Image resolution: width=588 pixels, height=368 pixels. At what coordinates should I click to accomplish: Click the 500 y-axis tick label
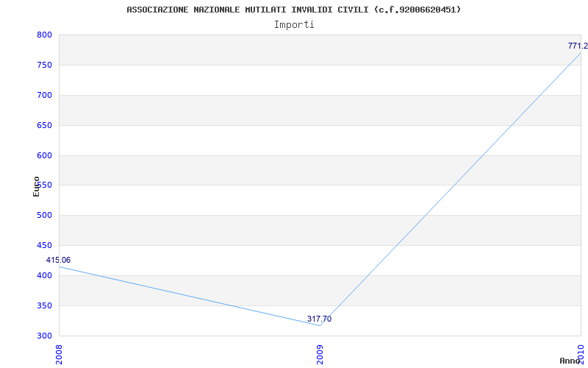44,215
